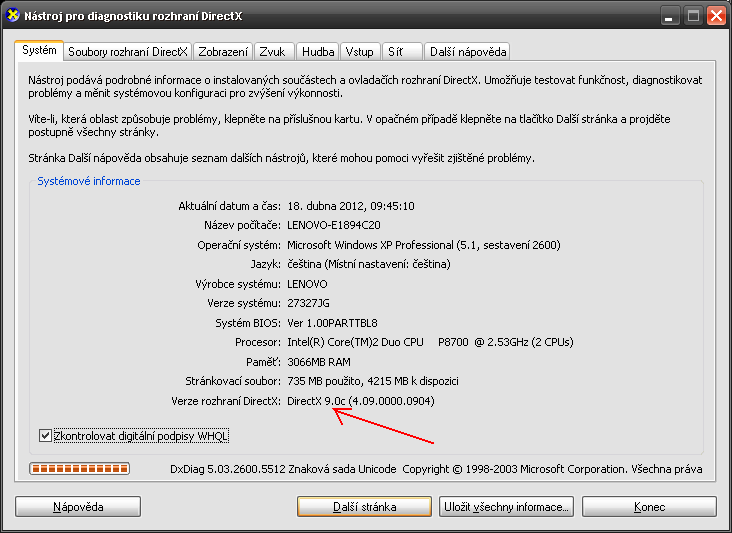Close the DirectX diagnostic window
Viewport: 732px width, 533px height.
[x=716, y=16]
